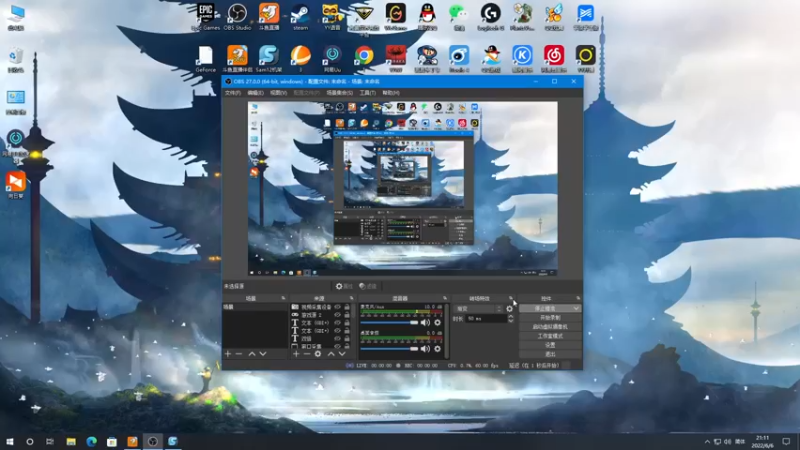Open the 文件(F) menu

tap(233, 93)
